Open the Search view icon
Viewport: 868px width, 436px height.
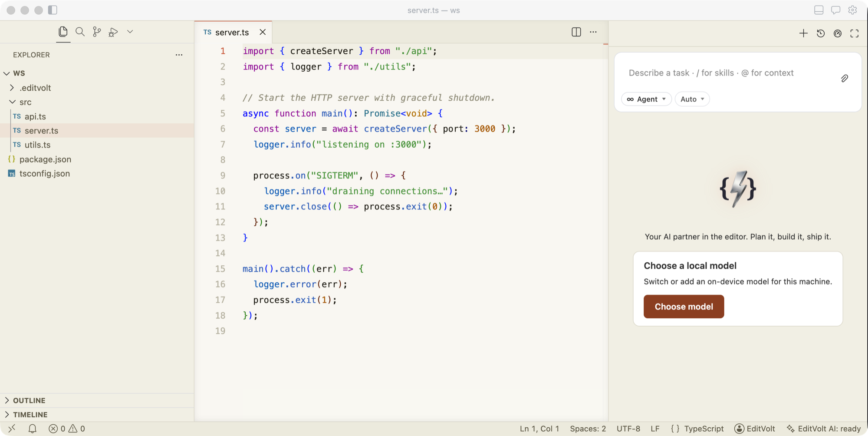click(80, 32)
